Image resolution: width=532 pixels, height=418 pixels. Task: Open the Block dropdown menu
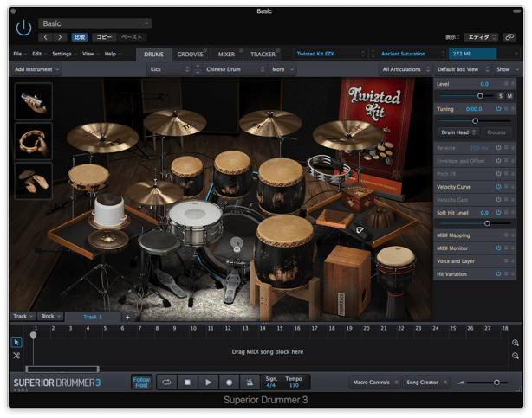[x=50, y=316]
